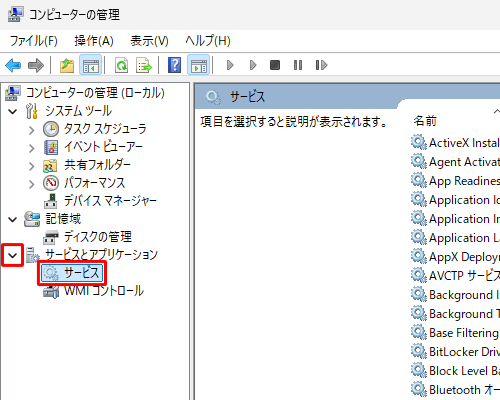
Task: Click the Refresh toolbar icon
Action: tap(121, 65)
